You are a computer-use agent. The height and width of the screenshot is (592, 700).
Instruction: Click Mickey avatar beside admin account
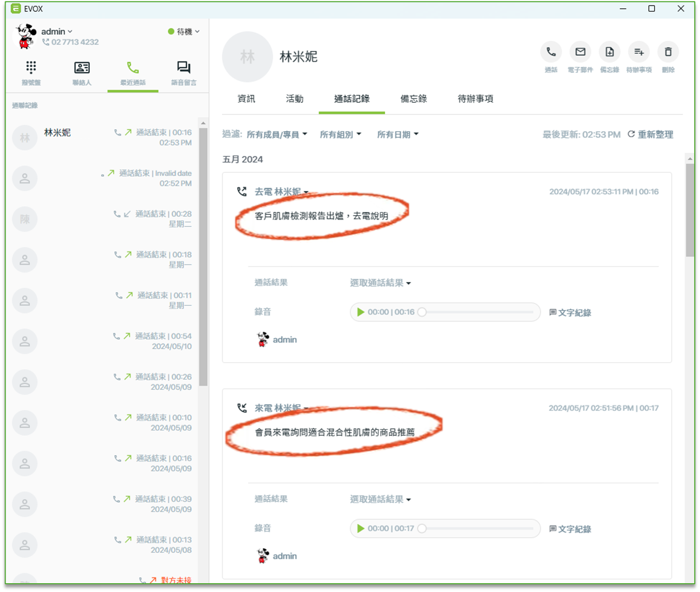[25, 36]
